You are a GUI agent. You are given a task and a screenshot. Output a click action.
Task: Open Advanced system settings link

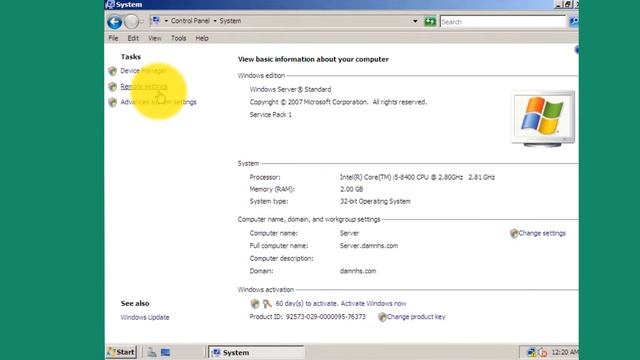click(158, 102)
